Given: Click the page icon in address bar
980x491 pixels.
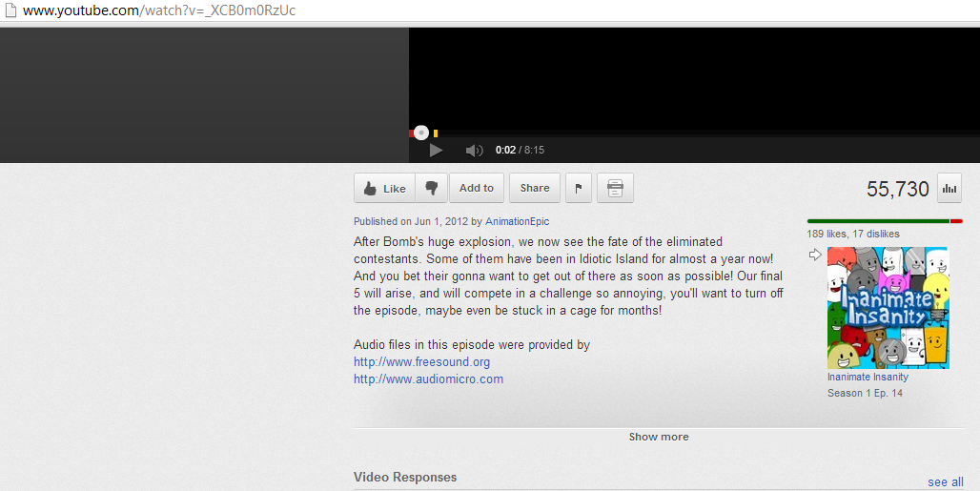Looking at the screenshot, I should [x=10, y=10].
